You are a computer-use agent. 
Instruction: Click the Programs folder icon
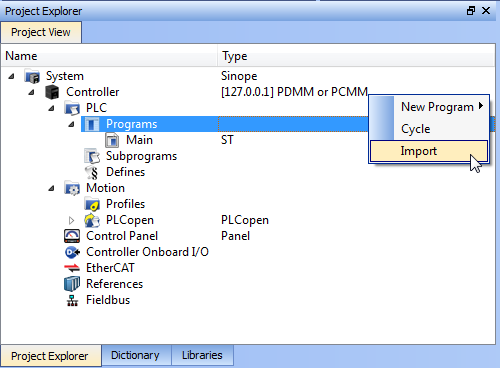pyautogui.click(x=92, y=124)
